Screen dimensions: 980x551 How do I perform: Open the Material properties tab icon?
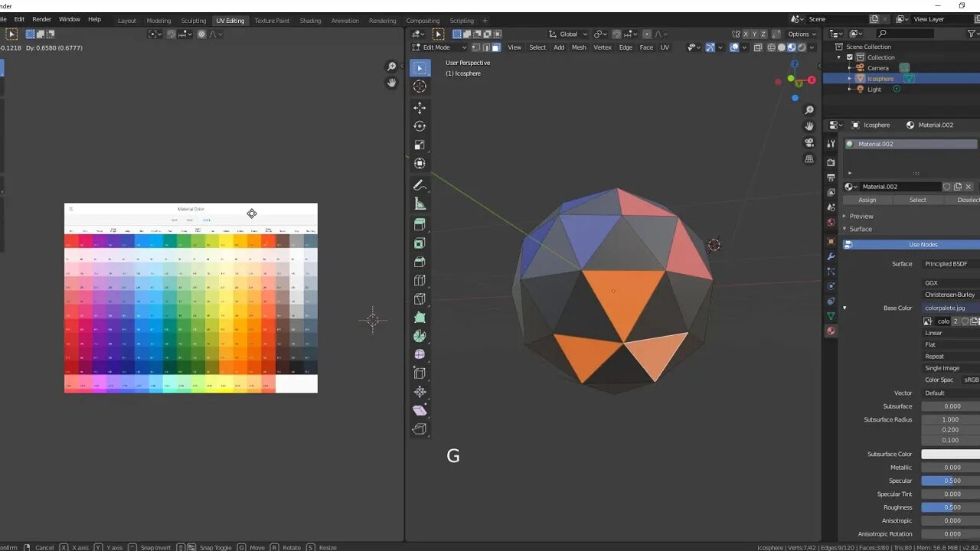tap(831, 331)
